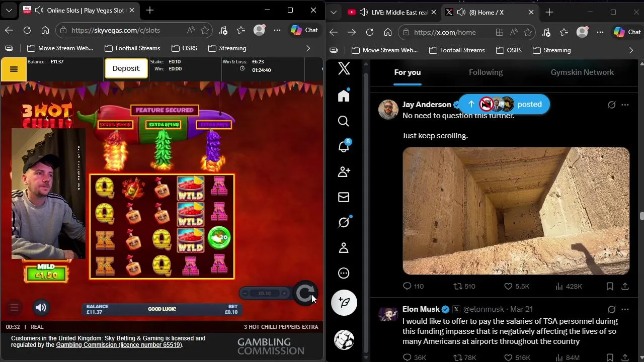Click the Deposit button
Viewport: 644px width, 362px height.
click(126, 68)
